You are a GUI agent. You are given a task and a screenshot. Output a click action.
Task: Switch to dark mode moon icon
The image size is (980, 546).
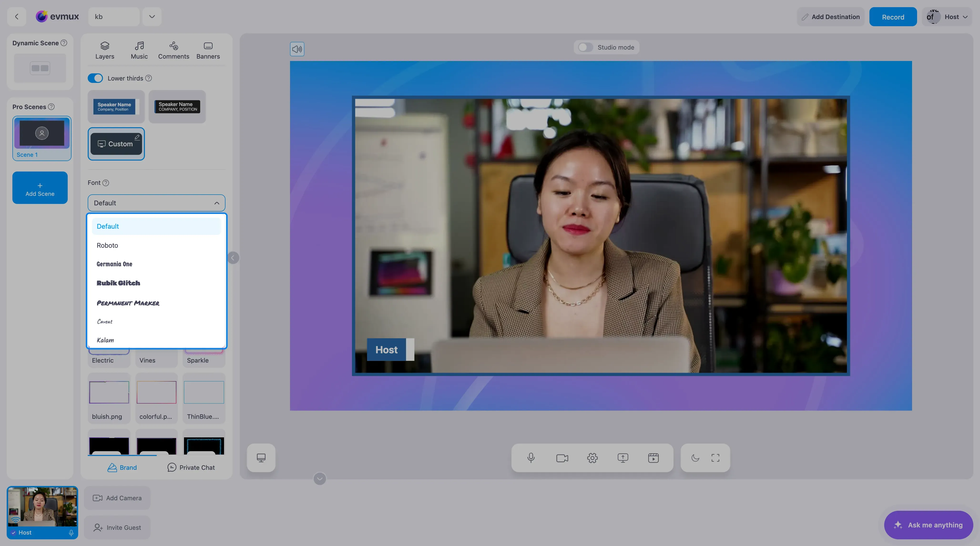click(695, 458)
